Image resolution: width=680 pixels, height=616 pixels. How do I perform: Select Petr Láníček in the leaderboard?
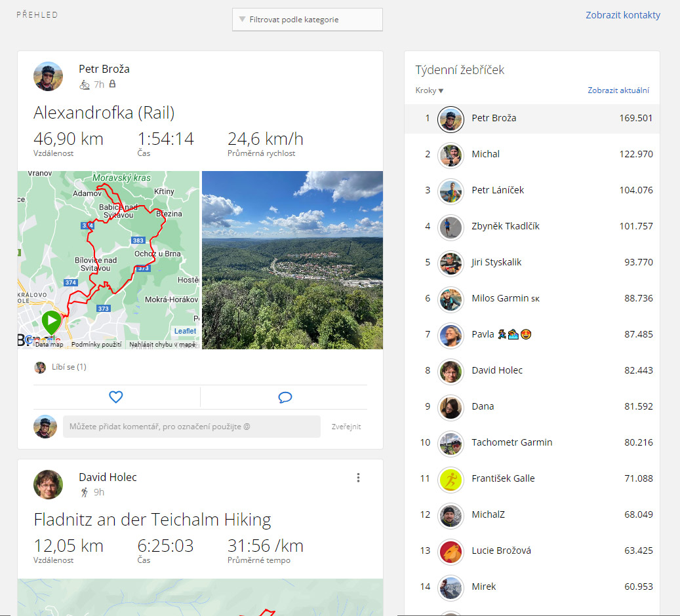point(498,190)
